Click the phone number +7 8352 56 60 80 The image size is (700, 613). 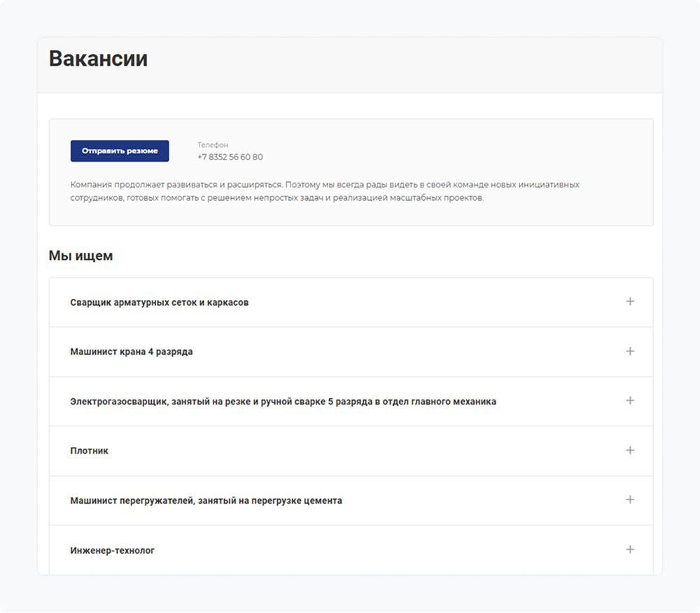pyautogui.click(x=230, y=157)
